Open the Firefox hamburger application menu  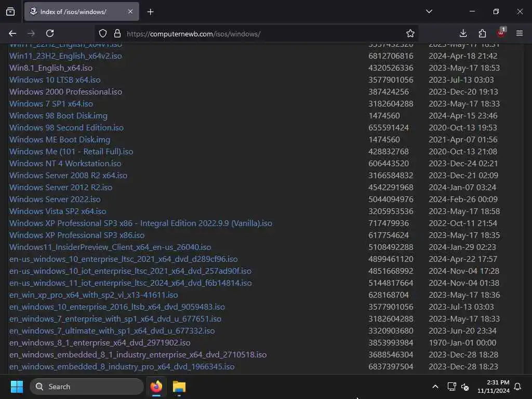pos(520,33)
